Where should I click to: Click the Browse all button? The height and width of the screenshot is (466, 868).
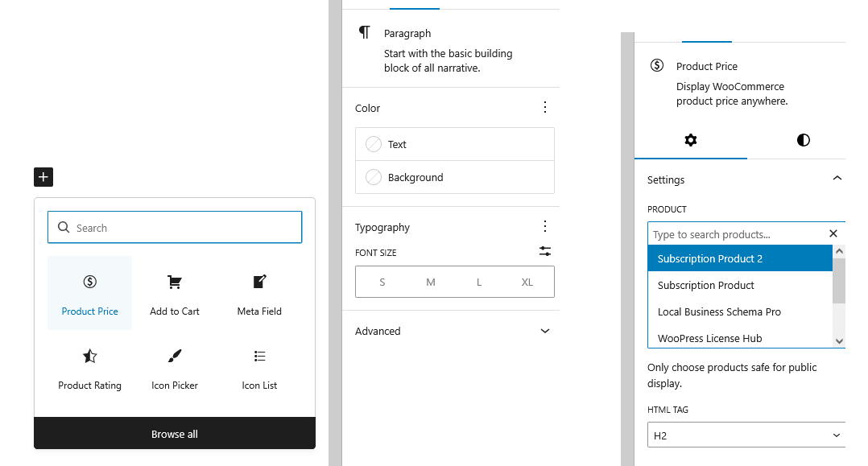point(174,433)
